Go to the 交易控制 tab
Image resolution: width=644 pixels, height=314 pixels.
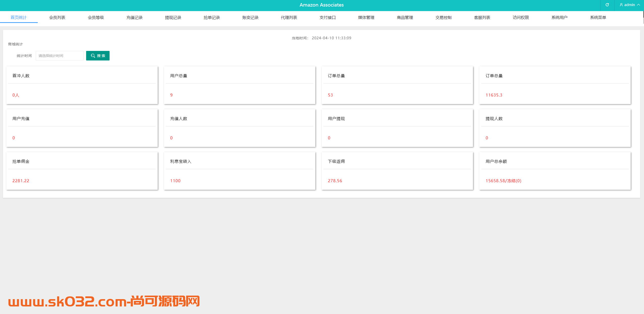click(x=444, y=17)
